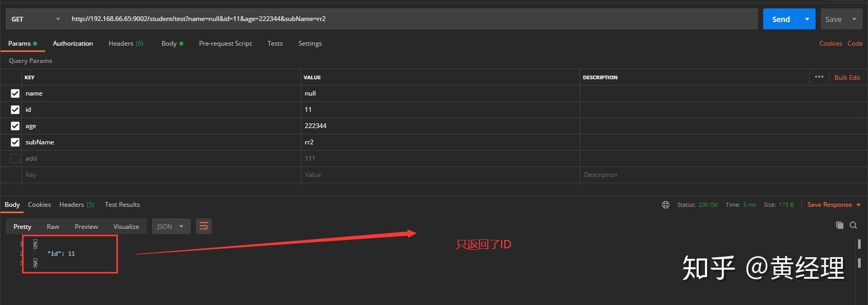Click the response body scrollbar

tap(859, 253)
